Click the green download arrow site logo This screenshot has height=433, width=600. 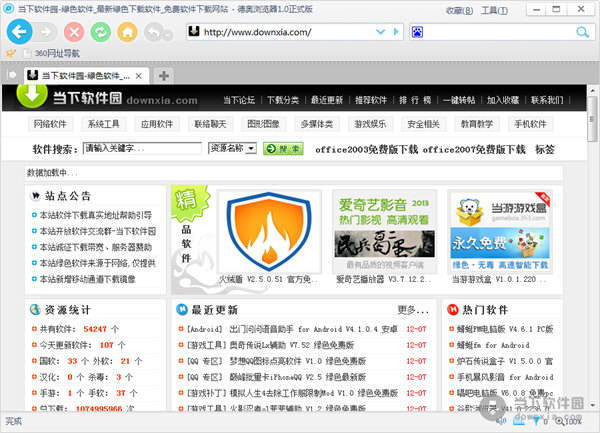32,94
